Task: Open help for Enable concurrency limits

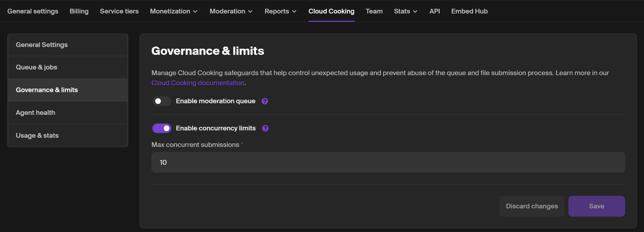Action: [x=265, y=128]
